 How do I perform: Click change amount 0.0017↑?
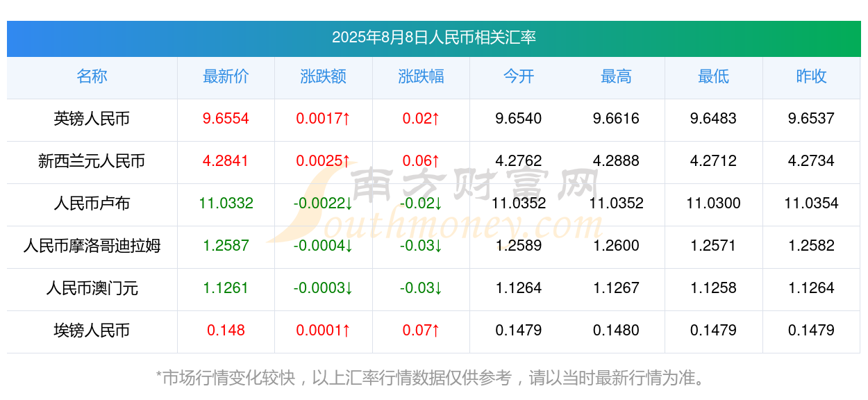point(324,119)
